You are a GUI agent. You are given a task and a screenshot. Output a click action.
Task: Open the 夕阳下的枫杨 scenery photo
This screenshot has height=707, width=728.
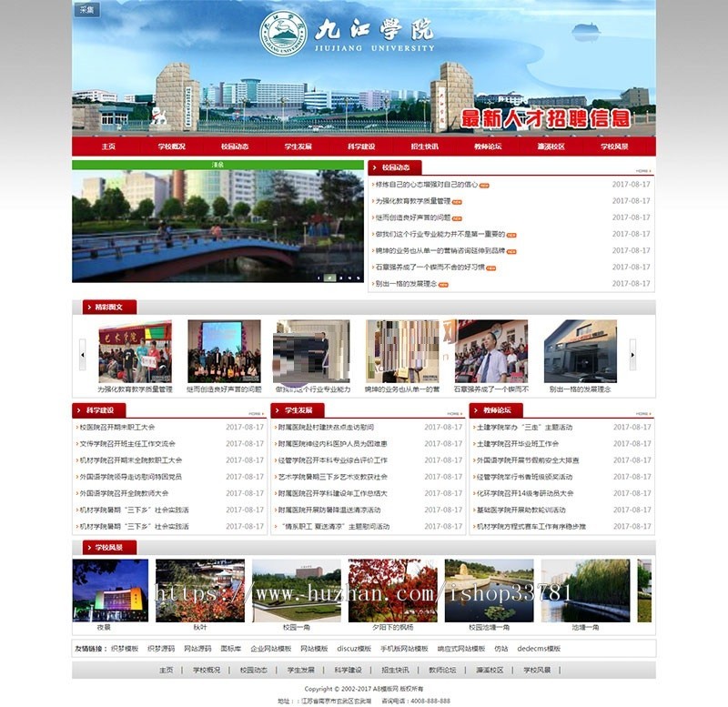point(393,591)
